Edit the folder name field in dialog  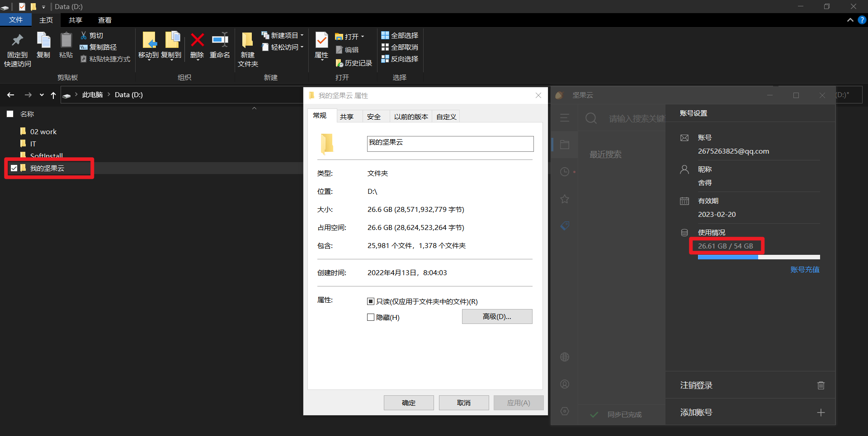(450, 144)
